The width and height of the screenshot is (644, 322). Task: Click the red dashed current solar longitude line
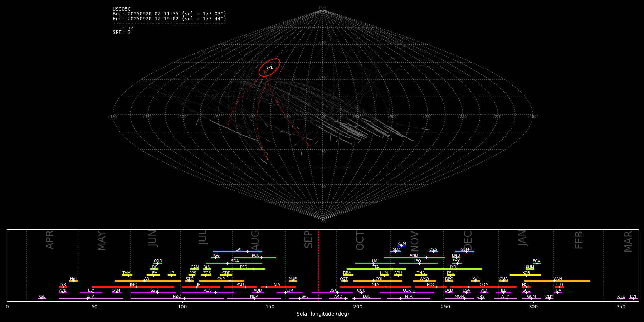coord(318,265)
